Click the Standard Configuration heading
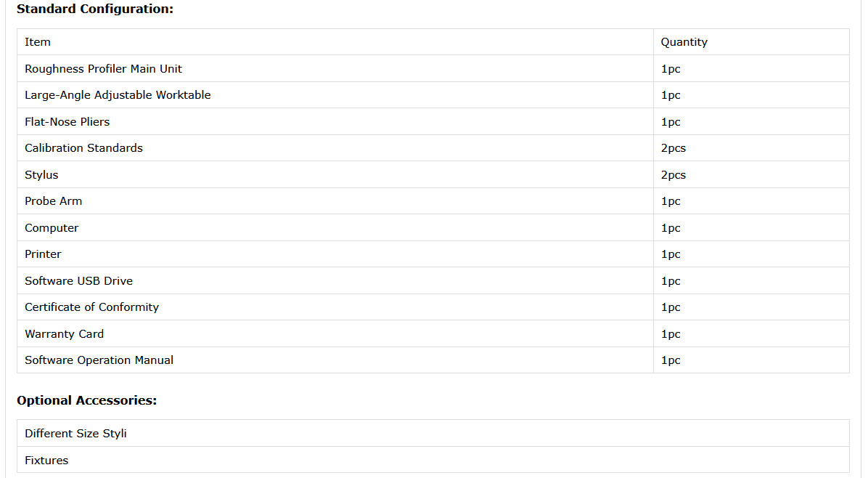868x478 pixels. click(95, 9)
